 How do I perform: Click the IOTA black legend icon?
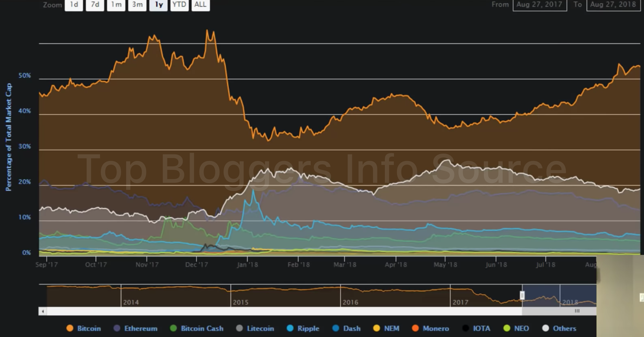[x=466, y=328]
